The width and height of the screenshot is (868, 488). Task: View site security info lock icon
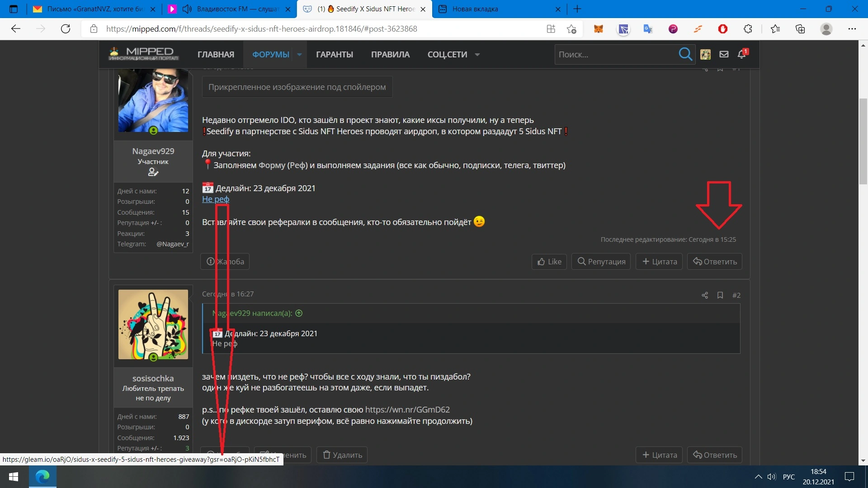tap(94, 29)
